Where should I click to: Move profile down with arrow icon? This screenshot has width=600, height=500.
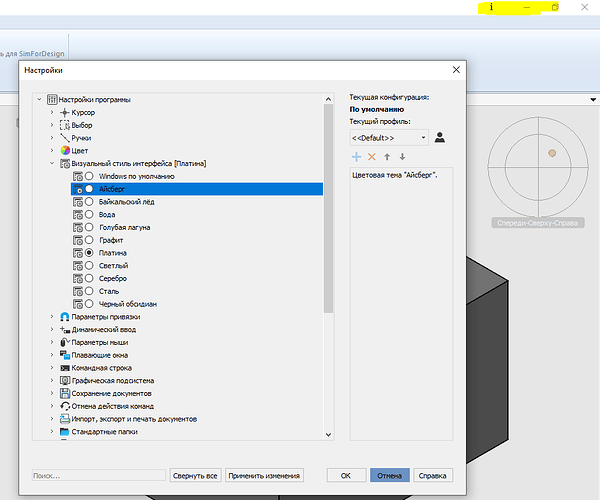click(402, 156)
